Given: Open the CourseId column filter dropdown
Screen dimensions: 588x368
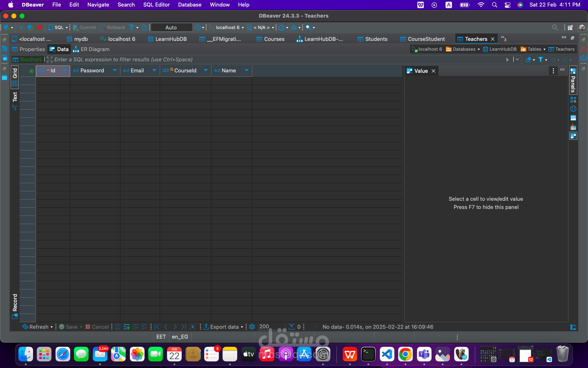Looking at the screenshot, I should click(206, 70).
